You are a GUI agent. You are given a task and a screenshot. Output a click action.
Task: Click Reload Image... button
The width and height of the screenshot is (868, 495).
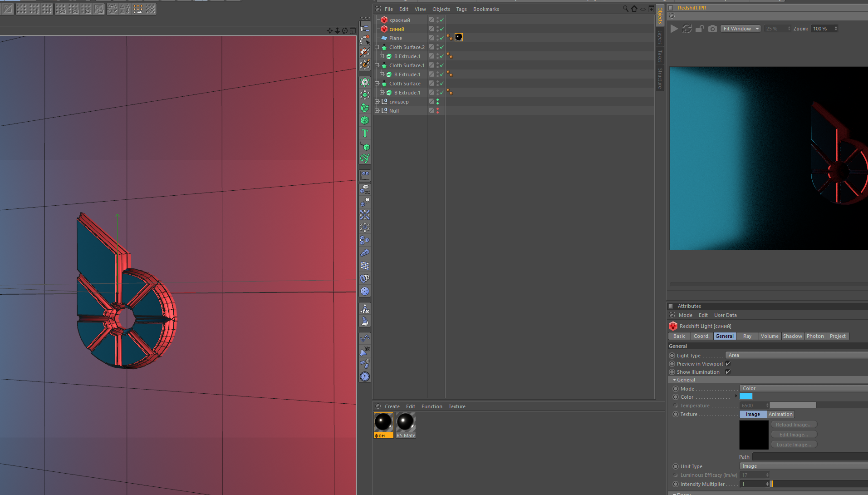point(794,425)
